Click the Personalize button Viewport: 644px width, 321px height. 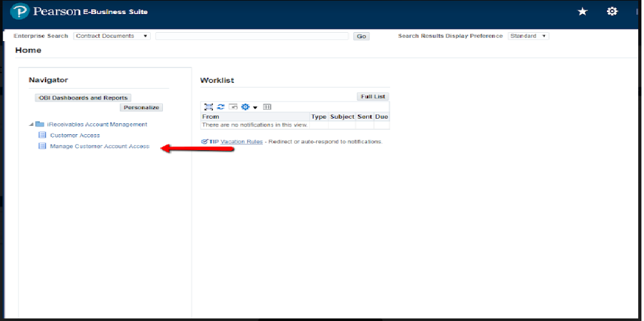141,107
